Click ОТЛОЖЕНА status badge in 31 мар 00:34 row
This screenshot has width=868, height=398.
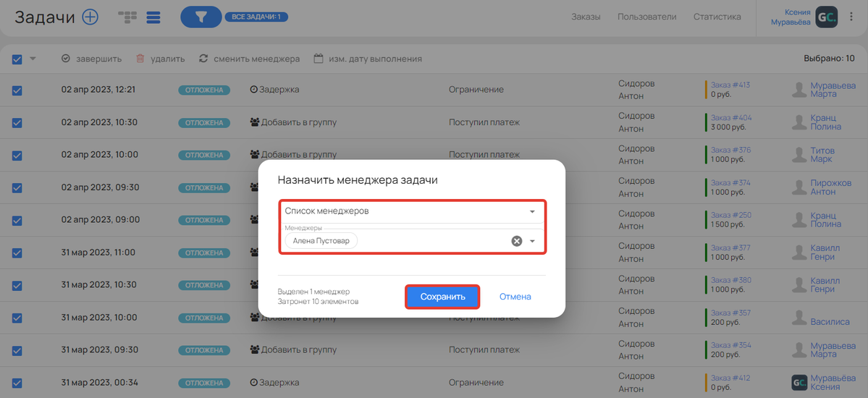coord(203,383)
